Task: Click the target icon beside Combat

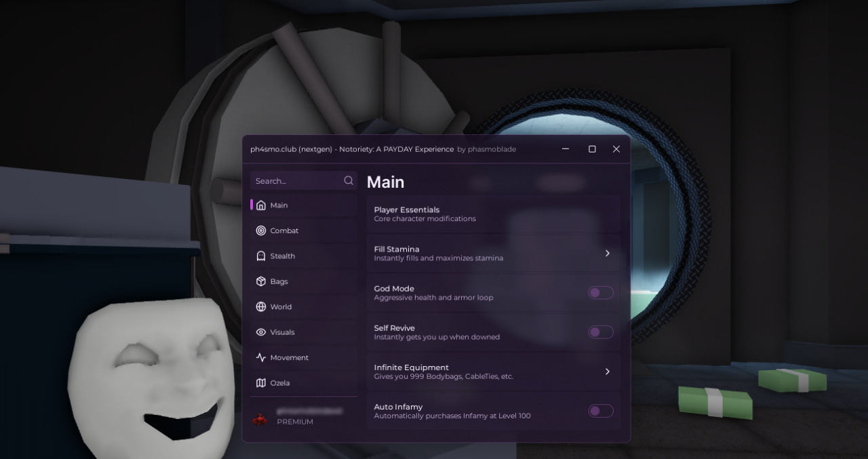Action: click(261, 231)
